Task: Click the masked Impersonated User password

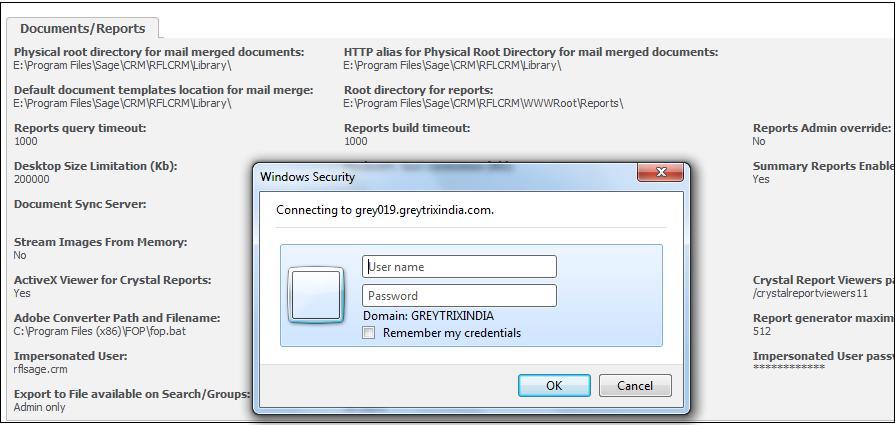Action: pos(788,367)
